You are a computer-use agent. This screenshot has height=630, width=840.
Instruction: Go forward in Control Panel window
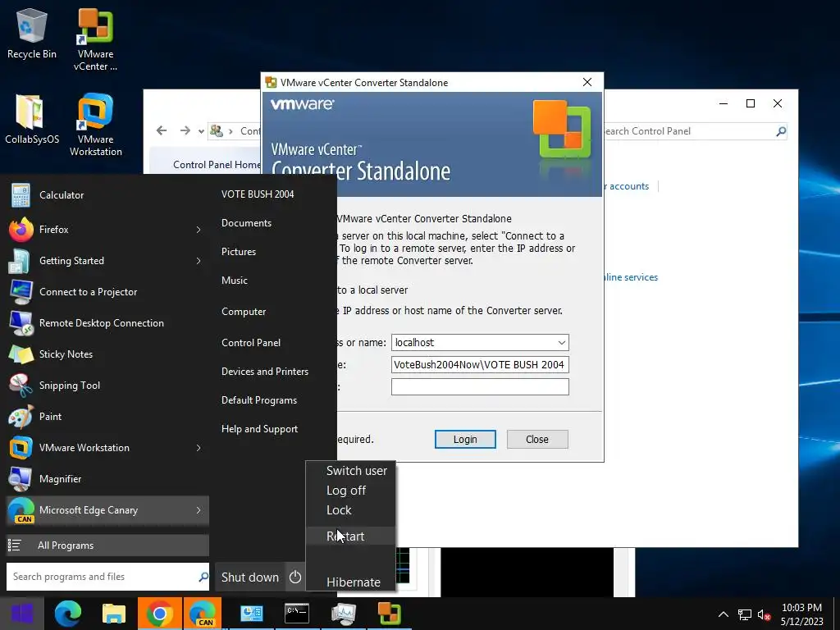pos(185,130)
